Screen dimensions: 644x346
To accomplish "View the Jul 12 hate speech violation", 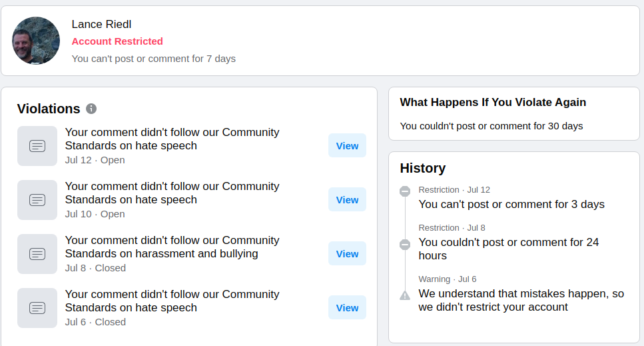I will pos(347,146).
